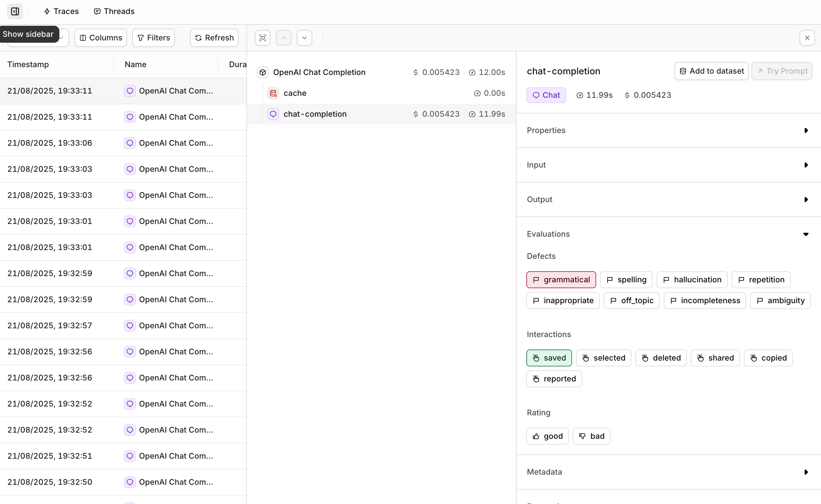Click the show sidebar panel icon

(15, 11)
